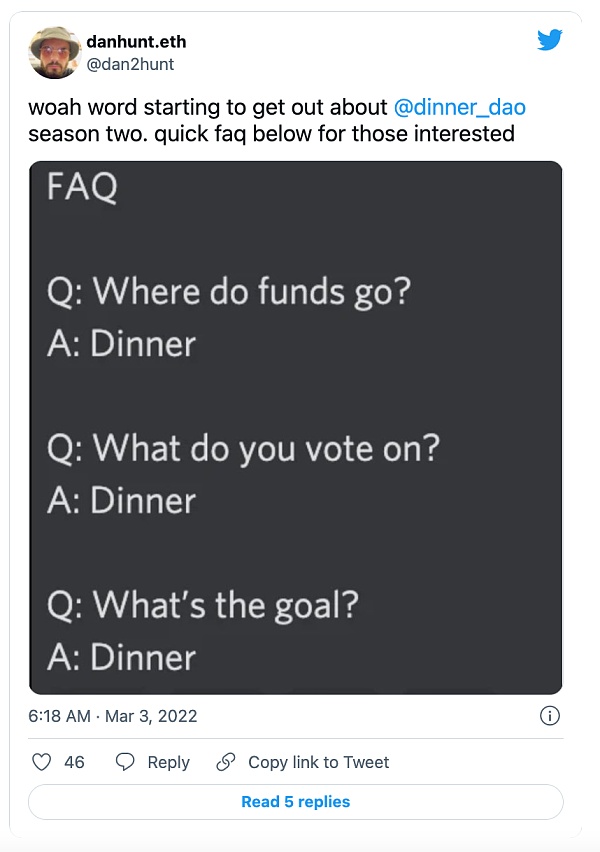Click 'What's the goal?' in the image
This screenshot has height=852, width=600.
pyautogui.click(x=202, y=605)
